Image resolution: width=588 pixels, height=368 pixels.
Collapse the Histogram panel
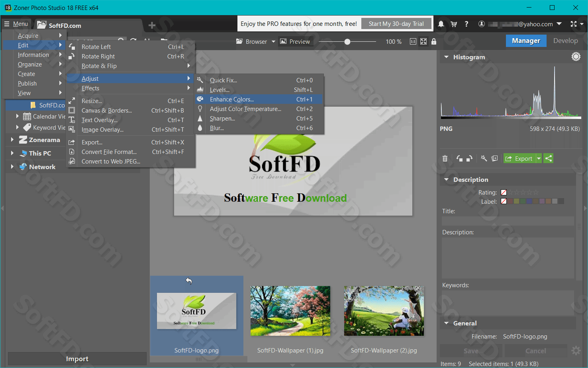pyautogui.click(x=447, y=57)
